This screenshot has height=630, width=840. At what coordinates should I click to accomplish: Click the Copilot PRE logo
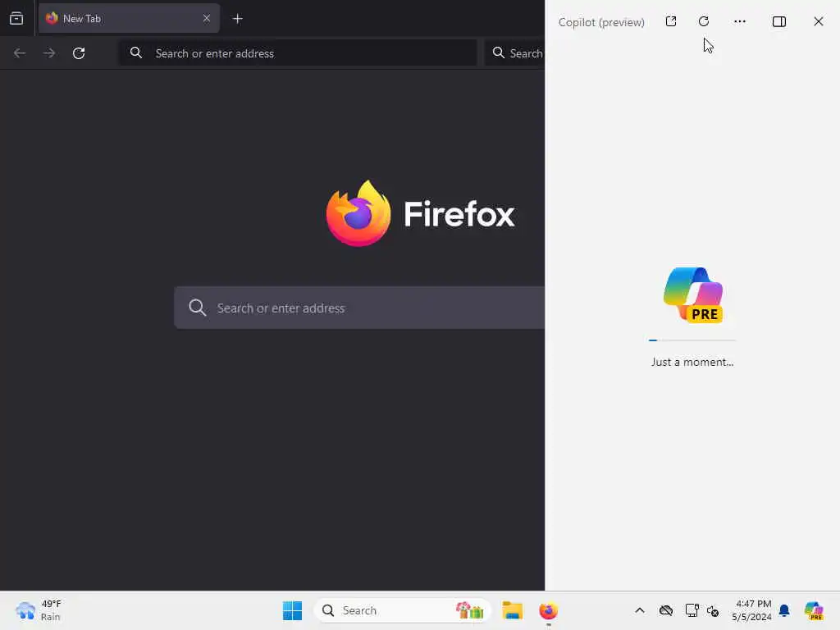tap(692, 295)
